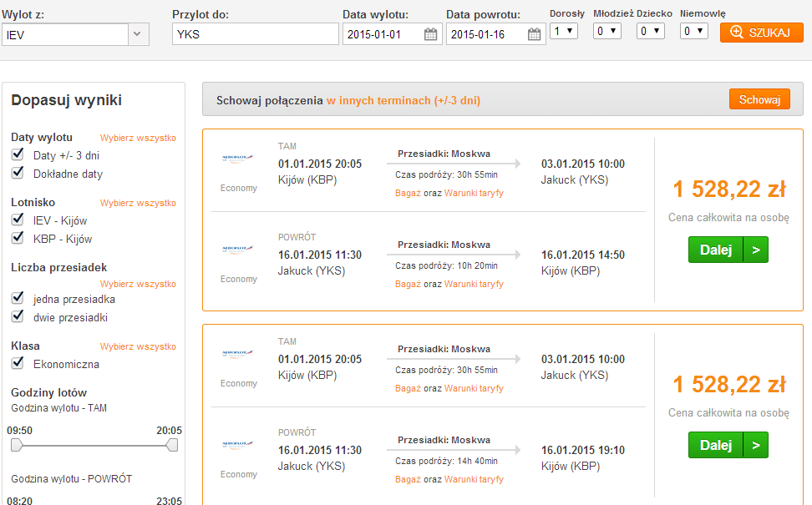
Task: Open the Dziecko passenger count dropdown
Action: pos(651,31)
